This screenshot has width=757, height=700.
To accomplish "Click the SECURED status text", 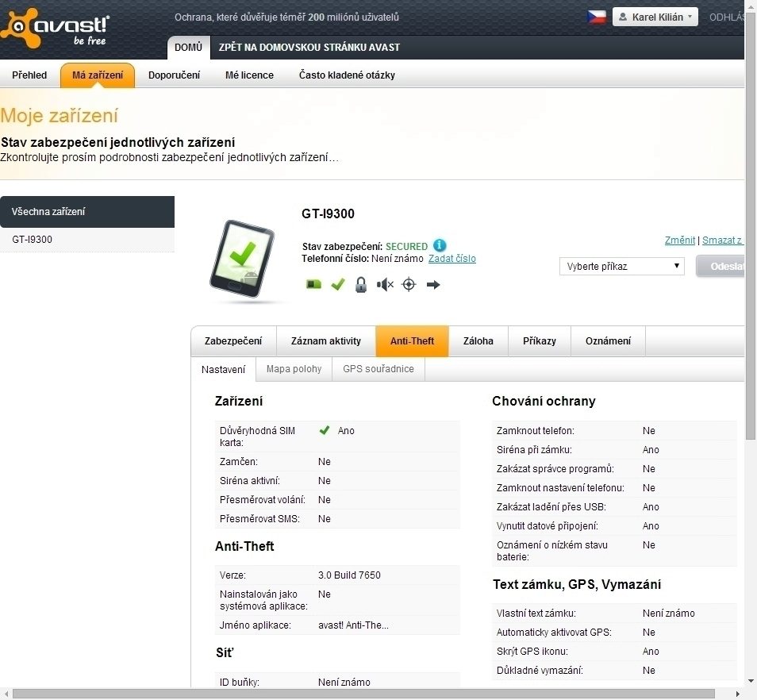I will coord(406,246).
